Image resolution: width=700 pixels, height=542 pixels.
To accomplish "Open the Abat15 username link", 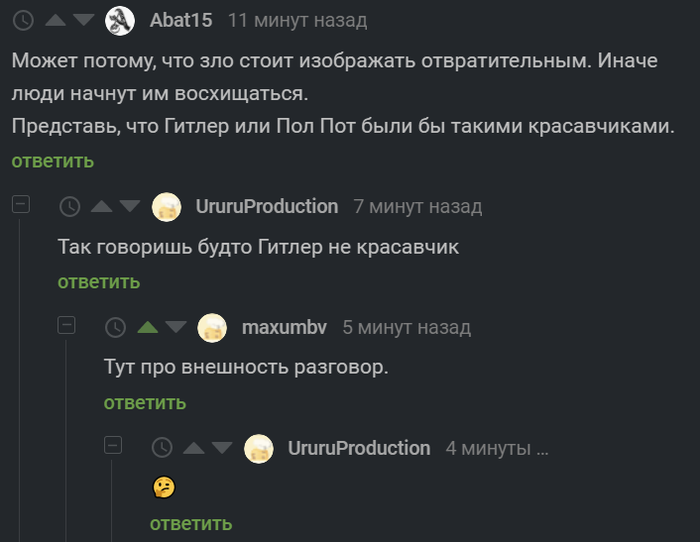I will point(180,20).
